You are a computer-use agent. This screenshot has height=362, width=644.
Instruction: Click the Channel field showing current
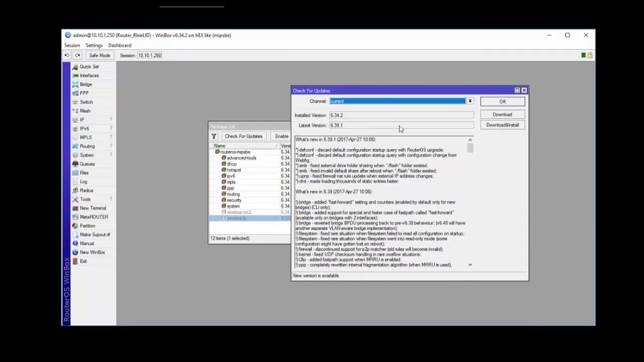pos(397,101)
